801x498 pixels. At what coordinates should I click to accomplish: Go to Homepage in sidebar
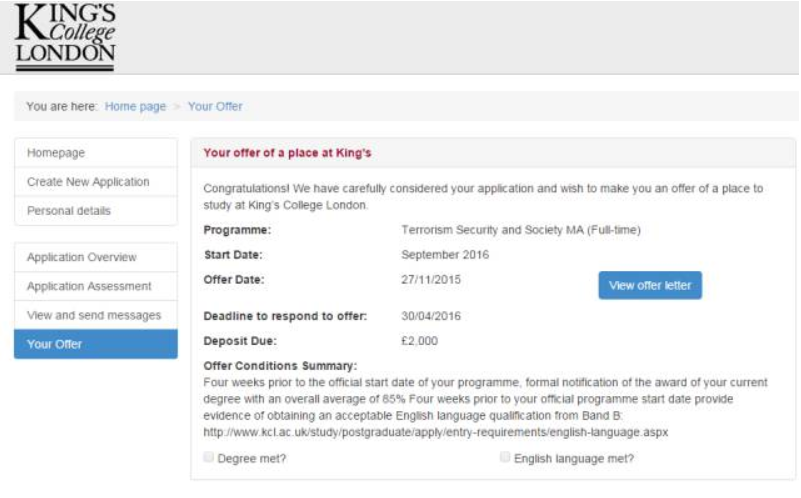click(56, 153)
